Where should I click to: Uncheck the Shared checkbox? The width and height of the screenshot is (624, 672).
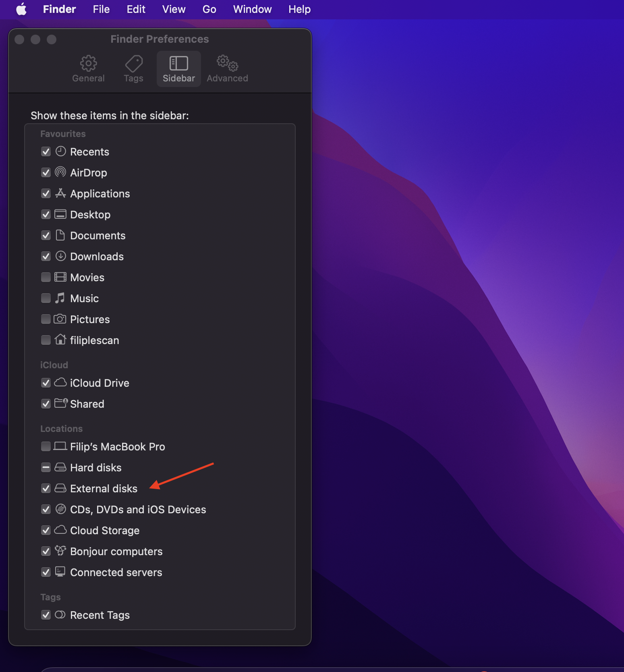click(46, 404)
